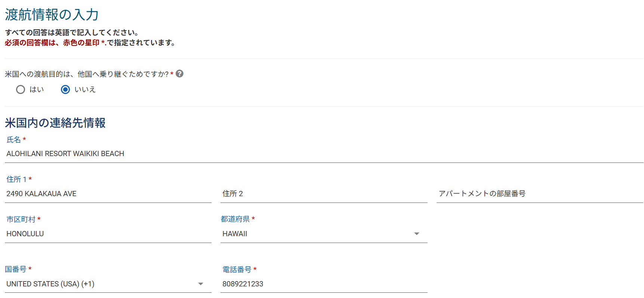
Task: Expand the 都道府県 HAWAII dropdown arrow
Action: click(x=417, y=234)
